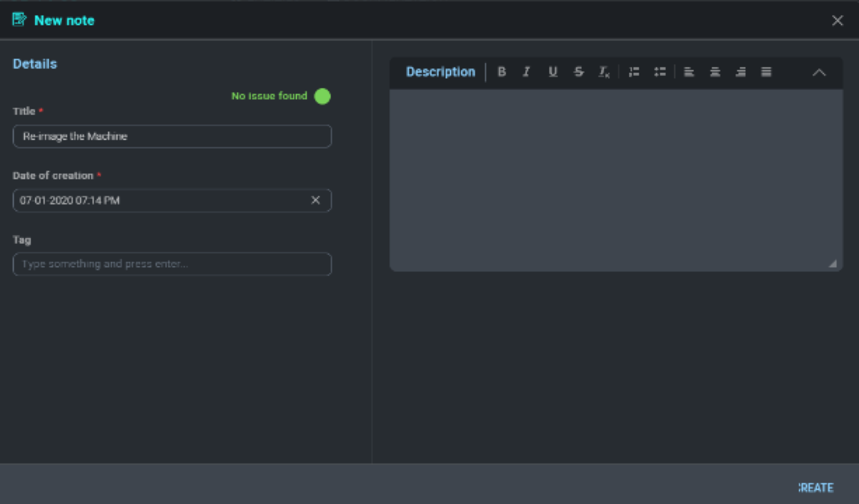Screen dimensions: 859x504
Task: Insert a bulleted list
Action: 660,72
